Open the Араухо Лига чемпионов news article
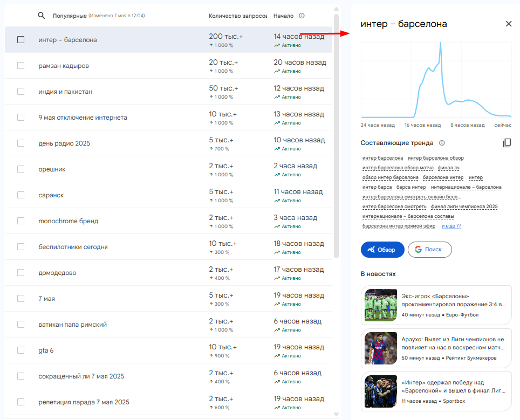 [x=436, y=348]
